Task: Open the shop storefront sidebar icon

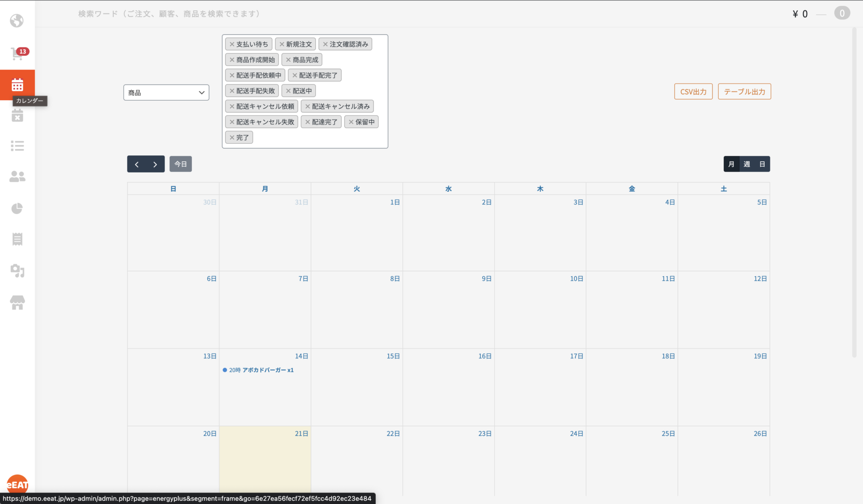Action: click(17, 303)
